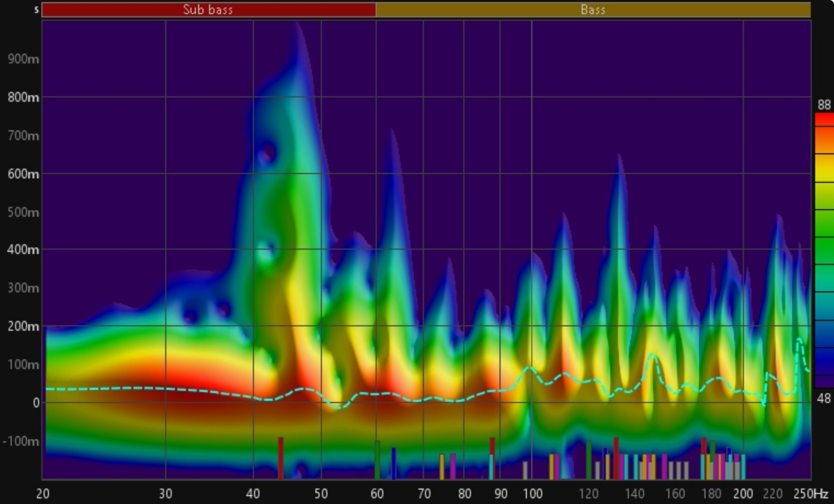Click the green mode marker at 60 Hz
Image resolution: width=834 pixels, height=504 pixels.
pyautogui.click(x=377, y=460)
